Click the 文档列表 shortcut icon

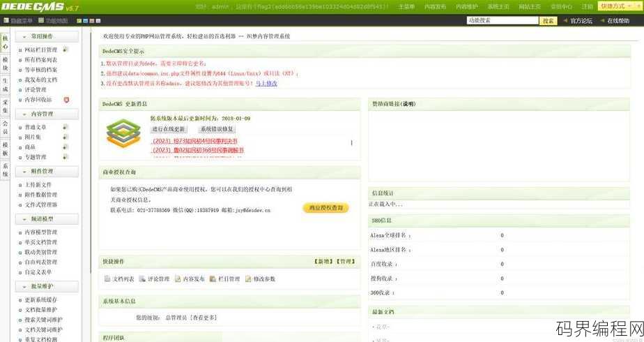(107, 278)
